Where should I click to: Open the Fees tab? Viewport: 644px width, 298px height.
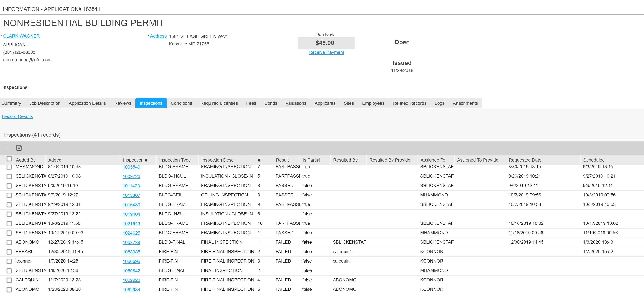click(251, 103)
